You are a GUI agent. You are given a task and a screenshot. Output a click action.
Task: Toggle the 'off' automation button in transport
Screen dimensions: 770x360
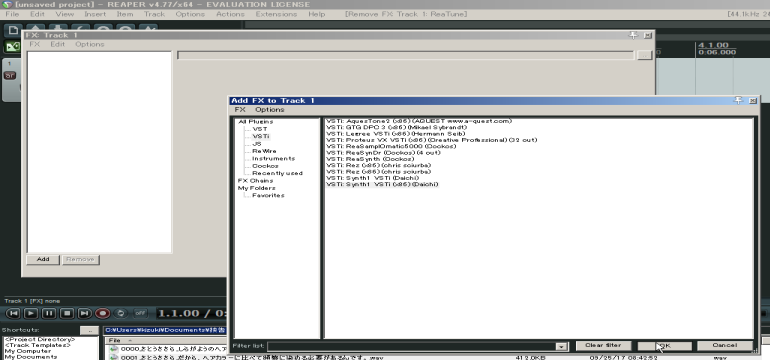click(x=140, y=313)
